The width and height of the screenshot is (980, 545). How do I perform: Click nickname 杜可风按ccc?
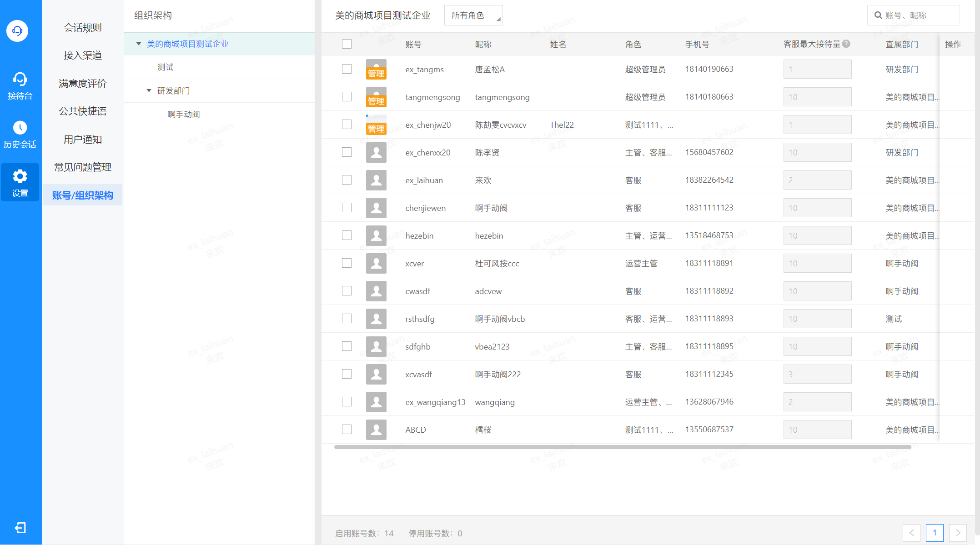(497, 264)
